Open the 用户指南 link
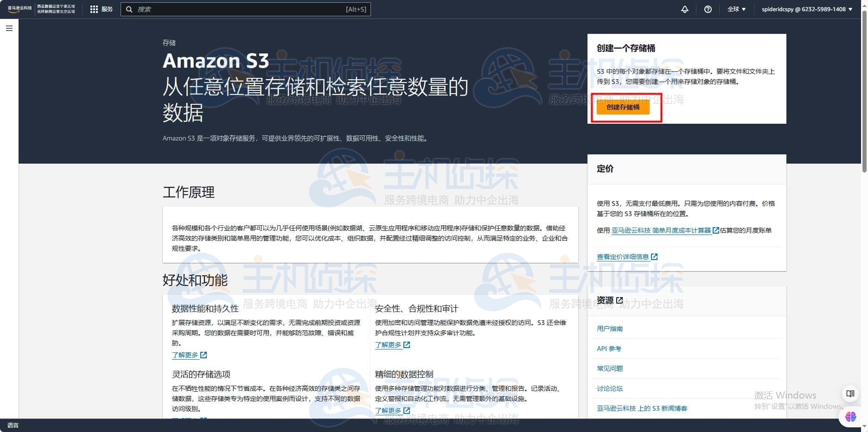 (x=610, y=329)
